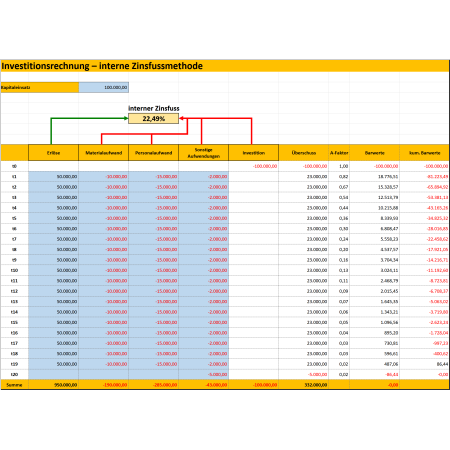
Task: Select the Materialaufwand column header
Action: [x=104, y=153]
